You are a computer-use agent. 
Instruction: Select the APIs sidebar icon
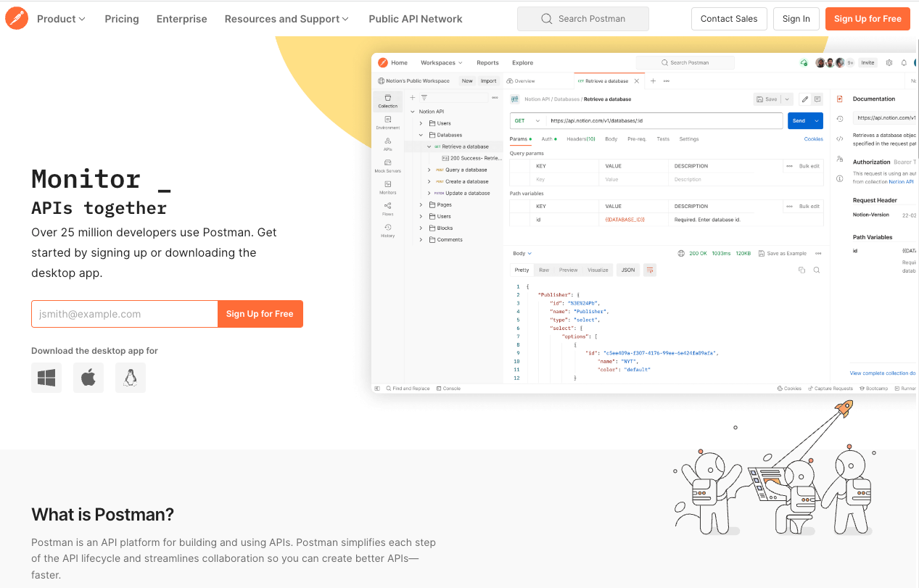[388, 144]
